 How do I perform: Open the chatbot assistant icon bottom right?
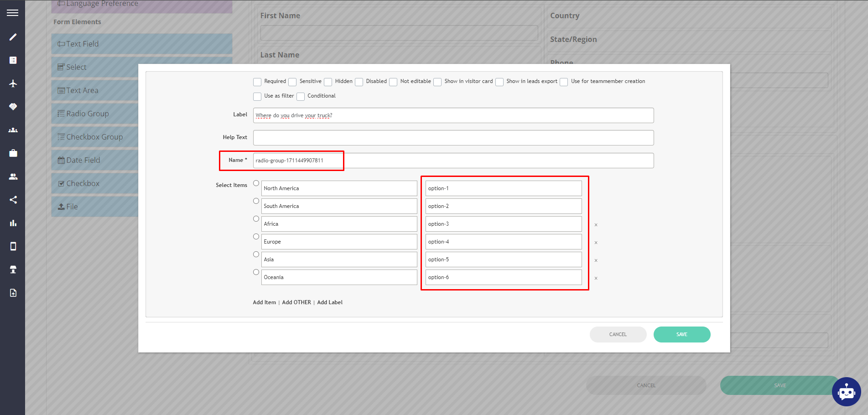pyautogui.click(x=846, y=392)
